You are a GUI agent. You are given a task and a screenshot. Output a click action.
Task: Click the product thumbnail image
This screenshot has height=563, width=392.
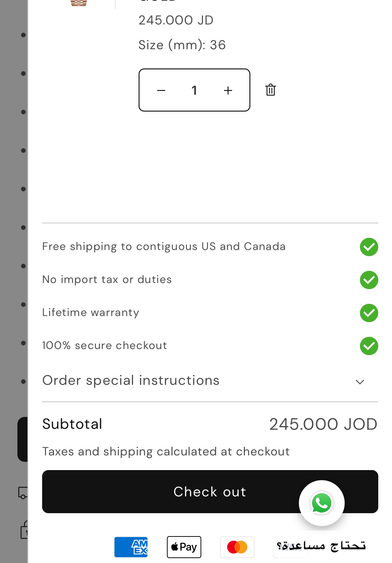79,3
